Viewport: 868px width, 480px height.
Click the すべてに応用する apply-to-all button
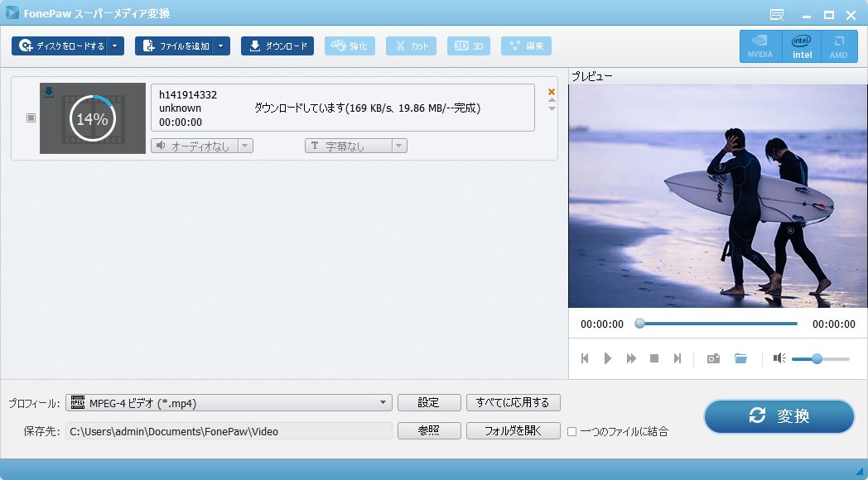pyautogui.click(x=514, y=402)
